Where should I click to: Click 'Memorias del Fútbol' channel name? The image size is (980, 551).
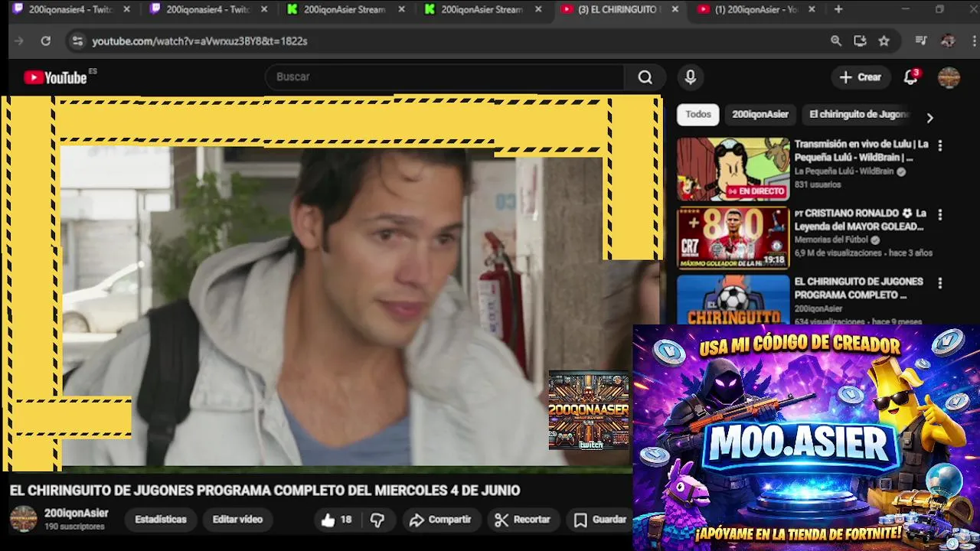(x=831, y=240)
